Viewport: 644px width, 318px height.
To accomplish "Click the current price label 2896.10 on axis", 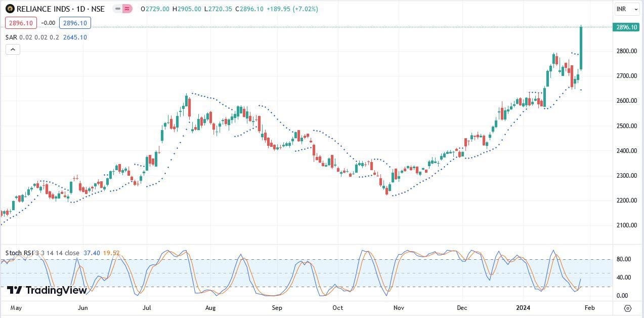I will (627, 27).
